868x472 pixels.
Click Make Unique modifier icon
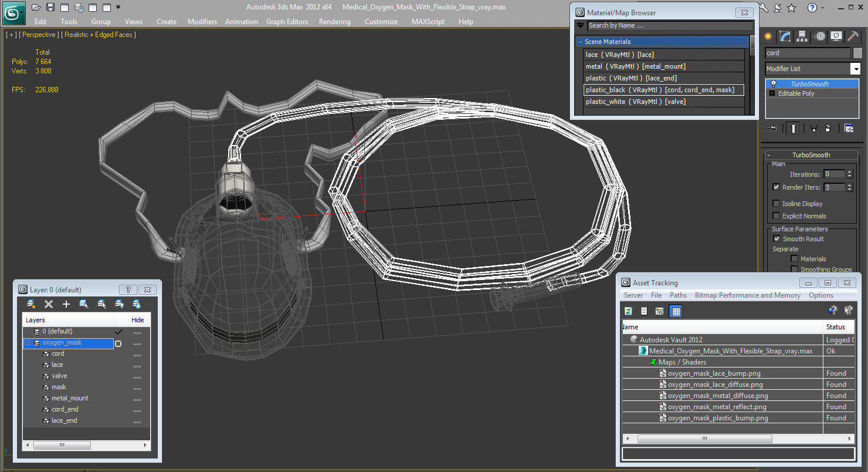[814, 128]
